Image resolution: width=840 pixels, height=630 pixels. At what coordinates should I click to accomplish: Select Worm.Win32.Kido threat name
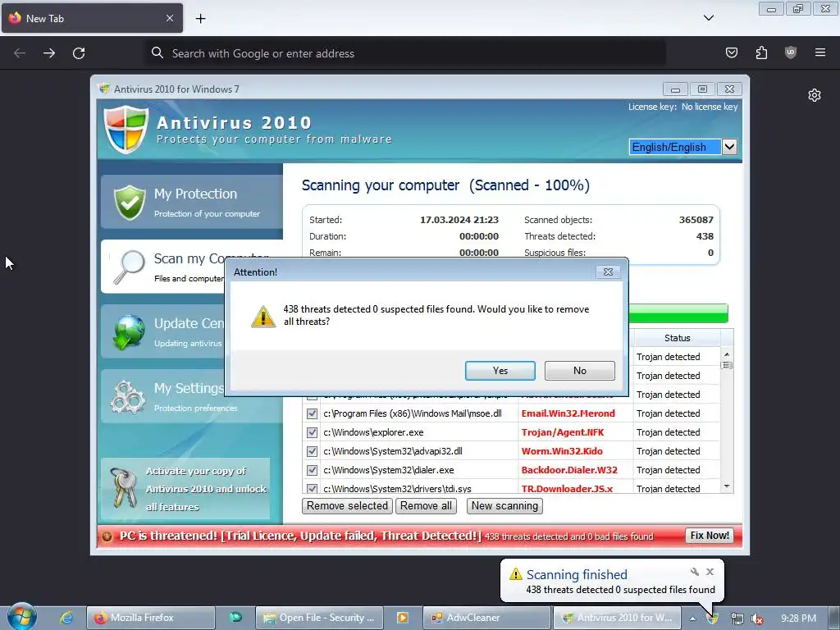[562, 451]
